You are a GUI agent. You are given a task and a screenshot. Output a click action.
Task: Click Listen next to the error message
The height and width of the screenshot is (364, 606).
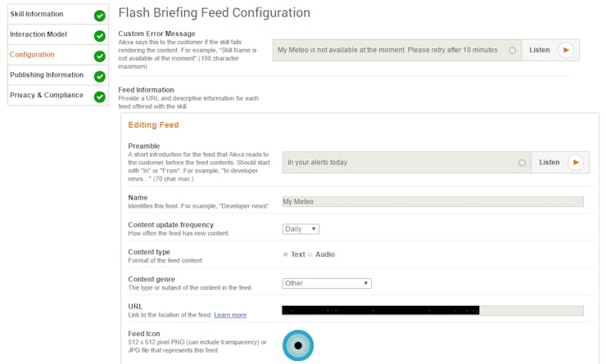[x=540, y=50]
